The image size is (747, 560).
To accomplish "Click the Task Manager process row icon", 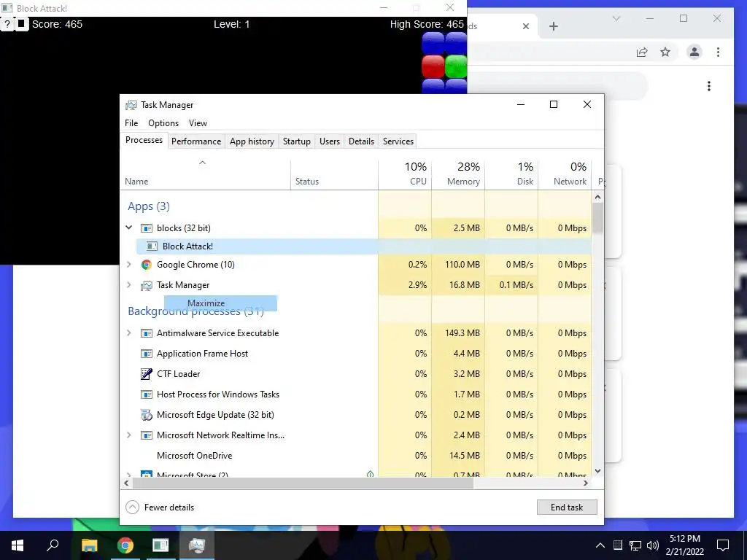I will [147, 285].
